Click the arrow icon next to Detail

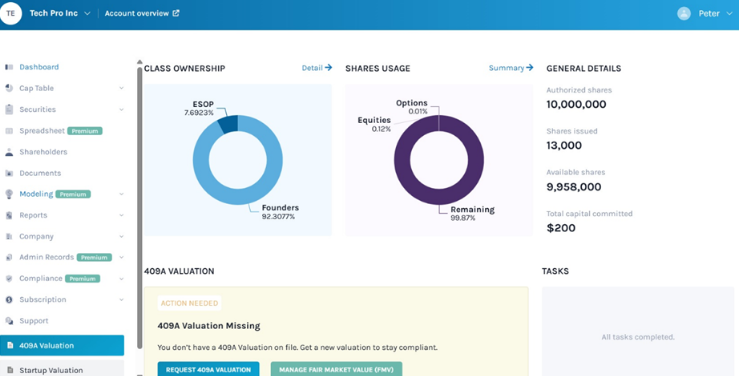(x=328, y=68)
